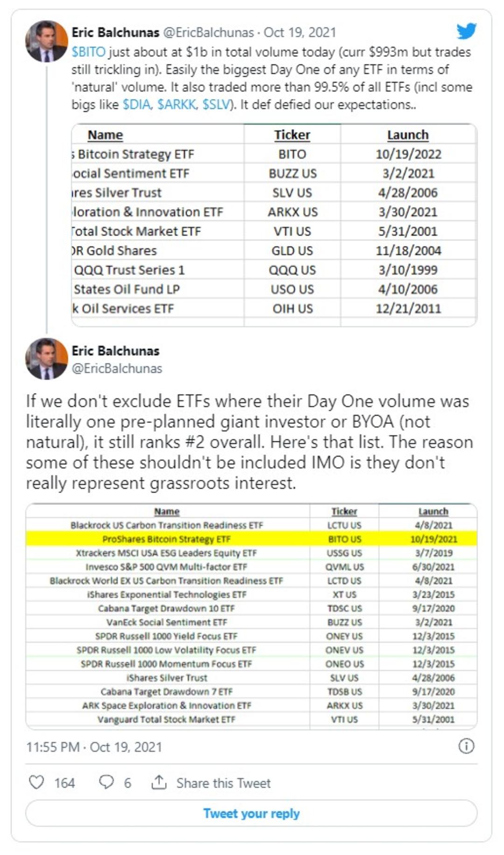The height and width of the screenshot is (855, 504).
Task: Click the 11:55 PM timestamp
Action: click(x=53, y=747)
